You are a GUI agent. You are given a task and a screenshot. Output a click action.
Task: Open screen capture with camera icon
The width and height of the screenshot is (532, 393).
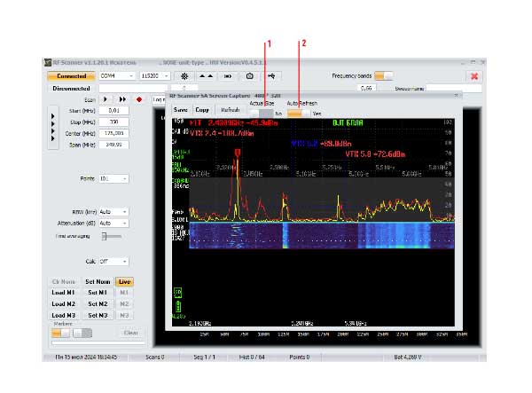pos(250,76)
